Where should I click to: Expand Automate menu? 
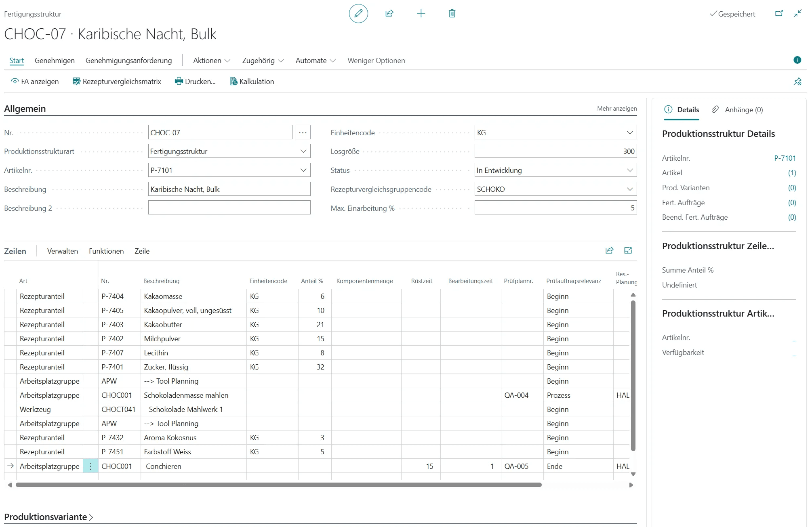pos(316,61)
